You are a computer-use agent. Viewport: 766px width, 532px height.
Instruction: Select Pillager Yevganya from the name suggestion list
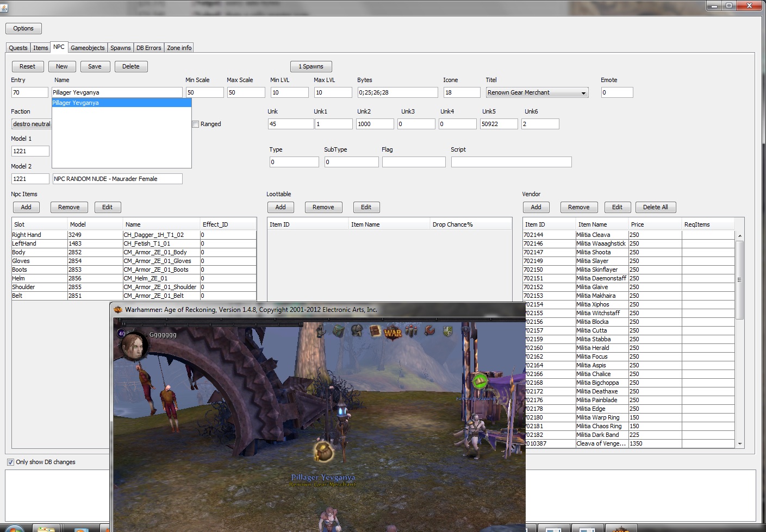121,103
